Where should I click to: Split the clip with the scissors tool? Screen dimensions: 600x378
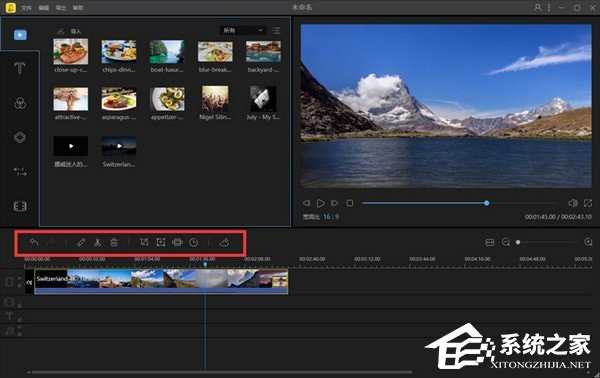point(98,242)
